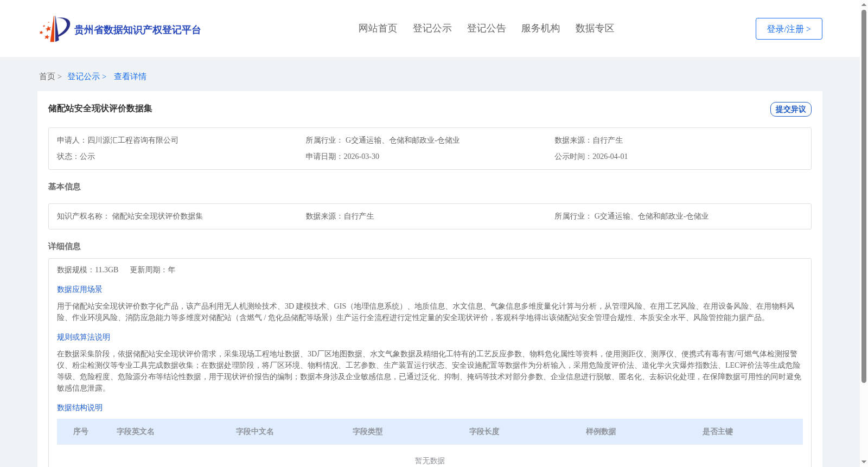Click the 是否主键 column header
This screenshot has width=868, height=467.
pos(718,431)
